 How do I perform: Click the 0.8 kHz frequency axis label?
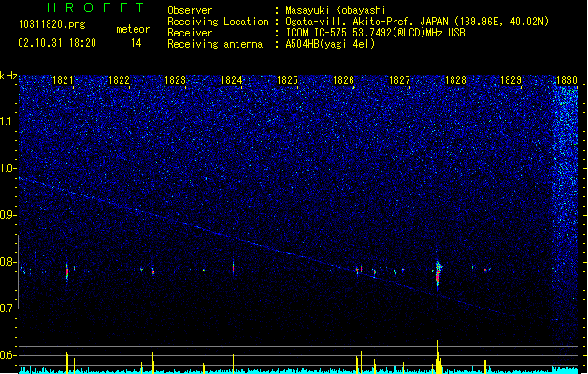[x=8, y=262]
